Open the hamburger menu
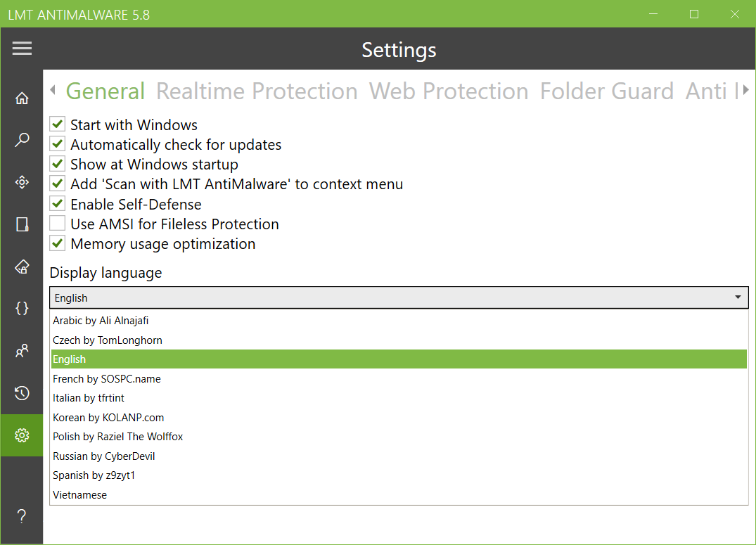756x545 pixels. click(22, 49)
